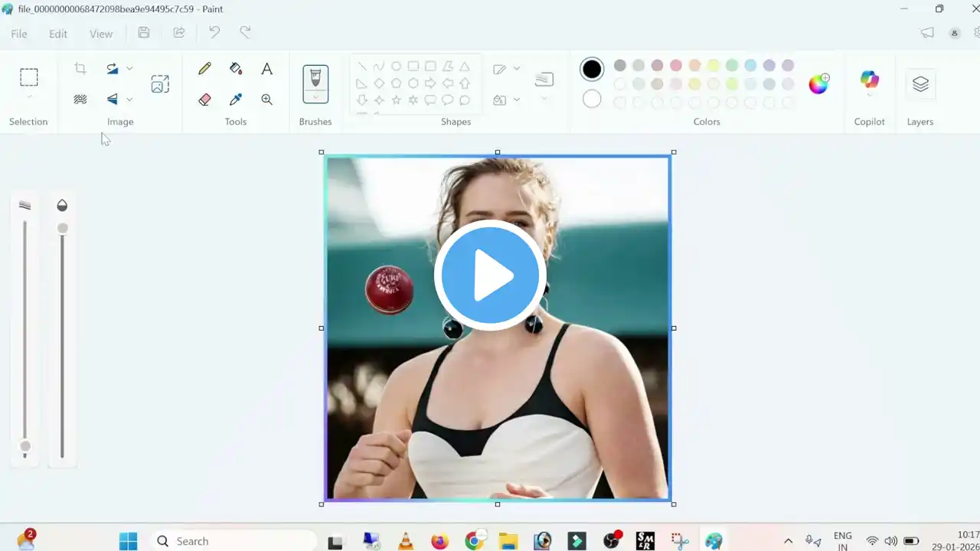Activate the Magnifier tool
The image size is (980, 551).
pos(266,99)
